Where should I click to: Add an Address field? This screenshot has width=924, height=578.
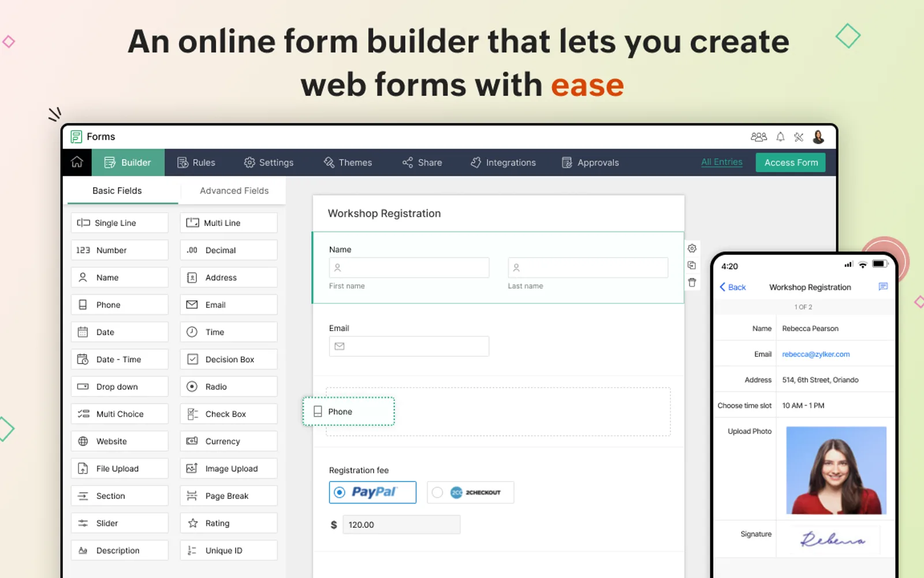tap(229, 277)
